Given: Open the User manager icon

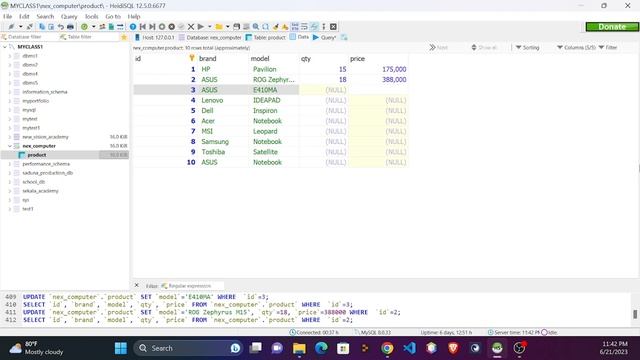Looking at the screenshot, I should click(x=102, y=27).
